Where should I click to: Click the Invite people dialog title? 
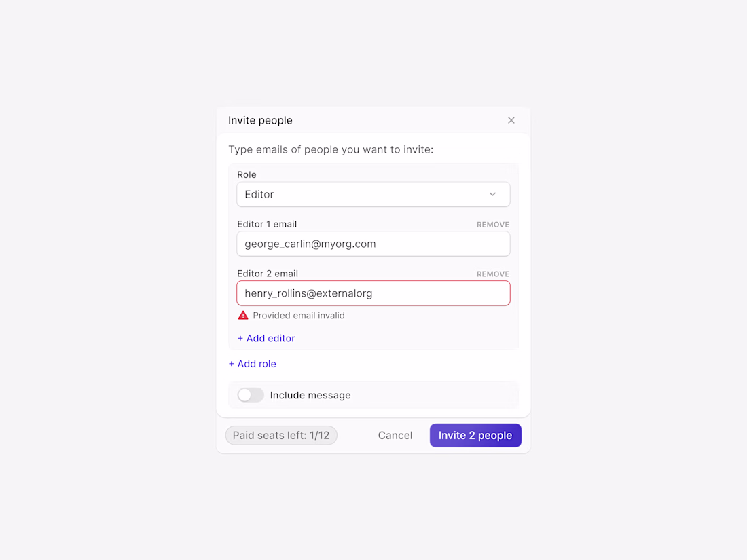click(x=260, y=120)
